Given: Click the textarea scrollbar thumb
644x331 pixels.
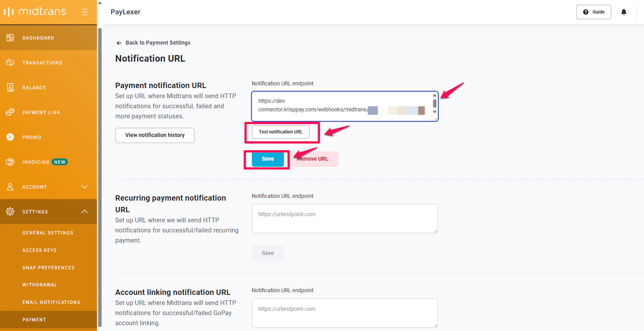Looking at the screenshot, I should click(x=435, y=104).
